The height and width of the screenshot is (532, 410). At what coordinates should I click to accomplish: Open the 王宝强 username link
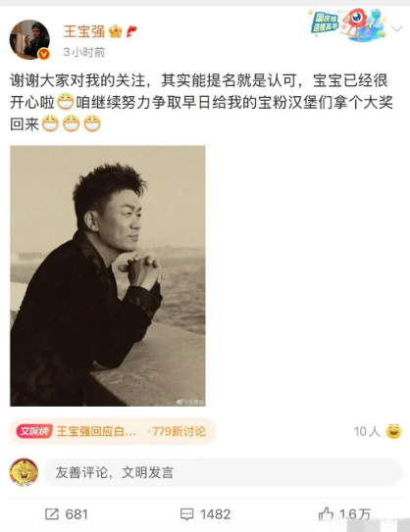point(84,31)
